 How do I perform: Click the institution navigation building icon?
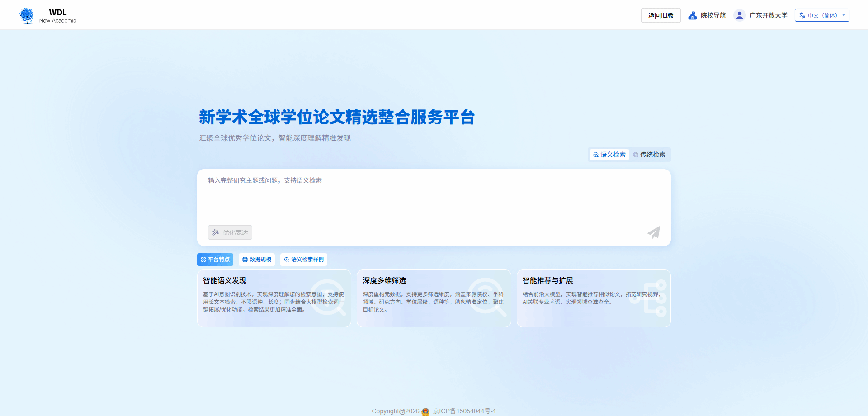(692, 15)
